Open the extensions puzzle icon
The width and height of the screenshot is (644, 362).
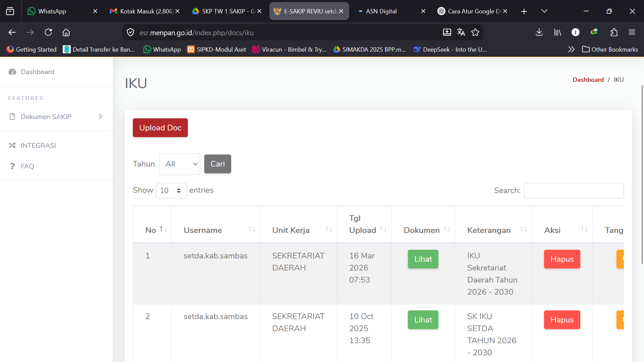point(614,33)
